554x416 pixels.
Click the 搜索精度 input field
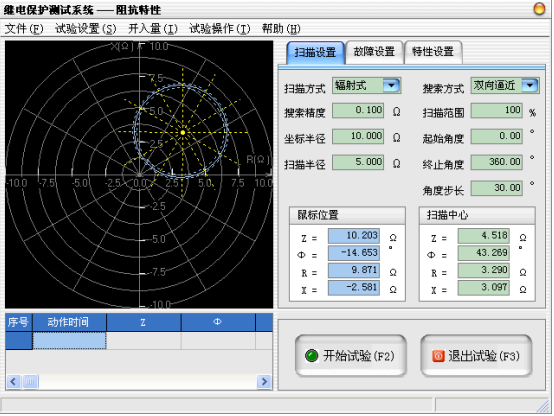click(x=358, y=110)
